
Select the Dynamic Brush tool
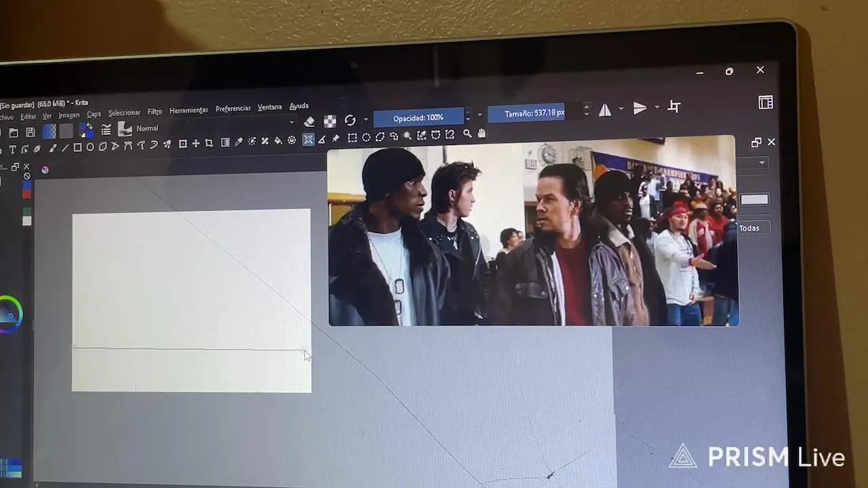coord(154,144)
